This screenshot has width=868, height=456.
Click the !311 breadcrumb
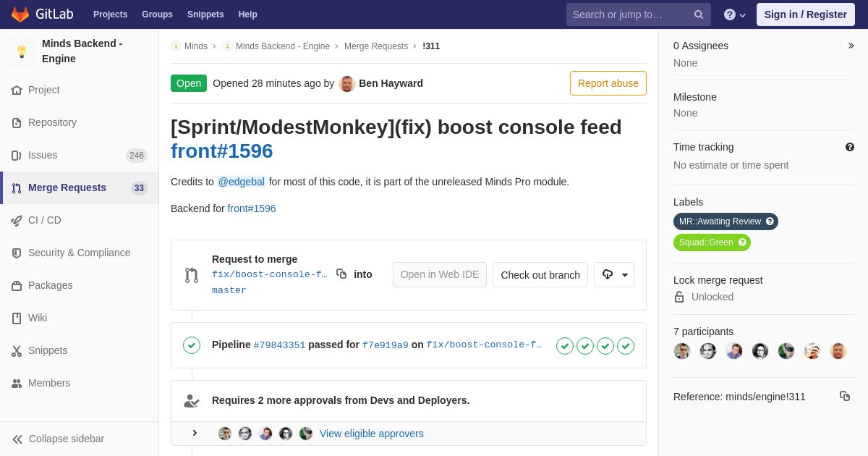pyautogui.click(x=431, y=46)
